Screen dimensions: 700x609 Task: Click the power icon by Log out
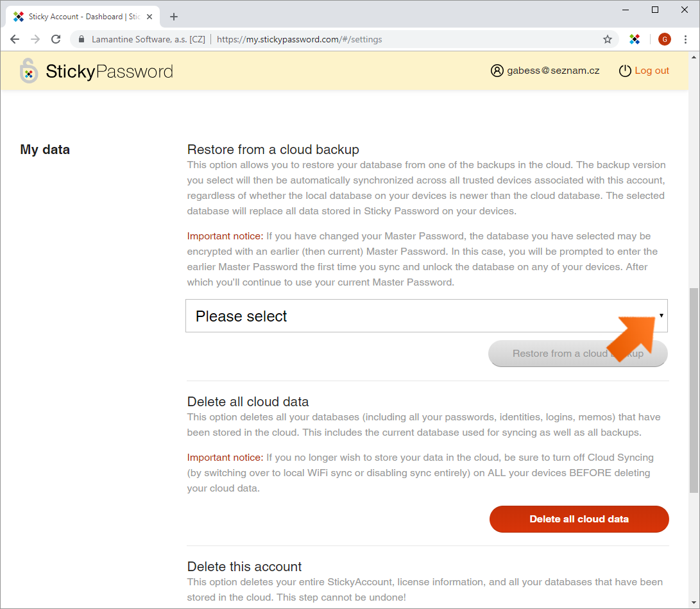(624, 71)
